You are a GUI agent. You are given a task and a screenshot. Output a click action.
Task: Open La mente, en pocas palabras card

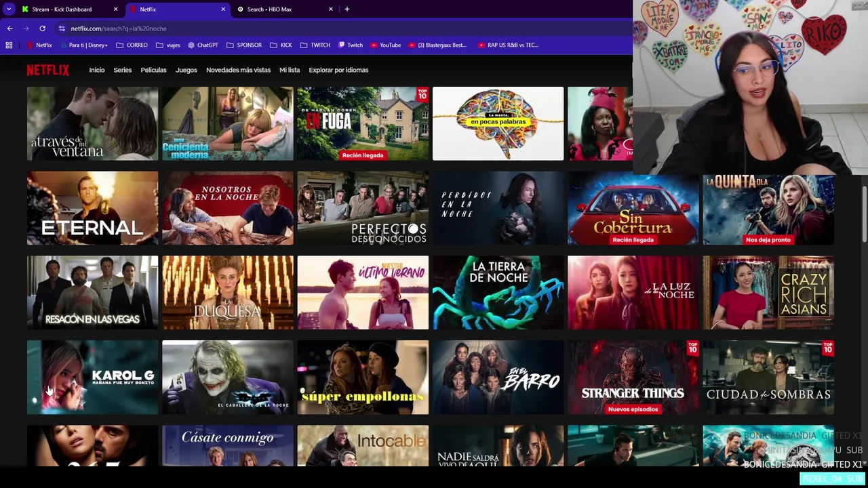click(498, 123)
